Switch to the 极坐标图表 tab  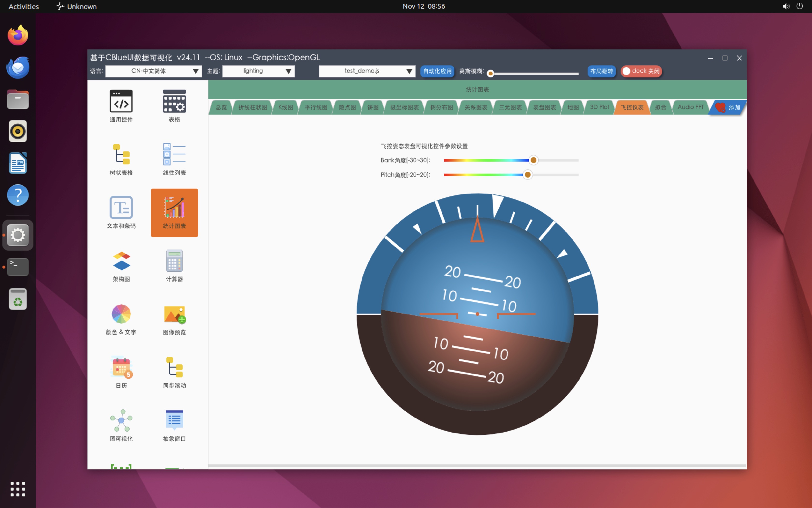(404, 107)
